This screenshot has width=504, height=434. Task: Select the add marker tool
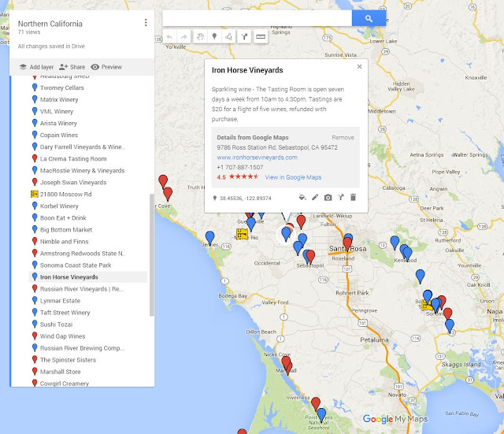214,37
